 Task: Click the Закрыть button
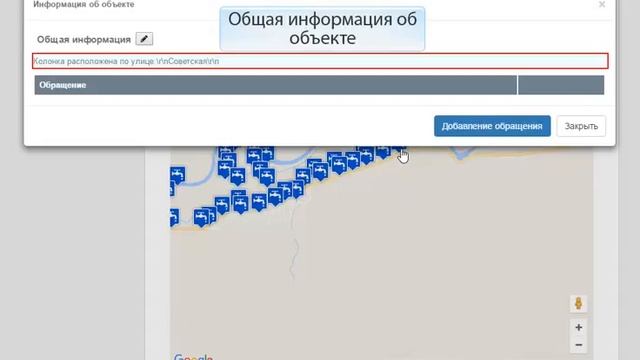point(581,126)
